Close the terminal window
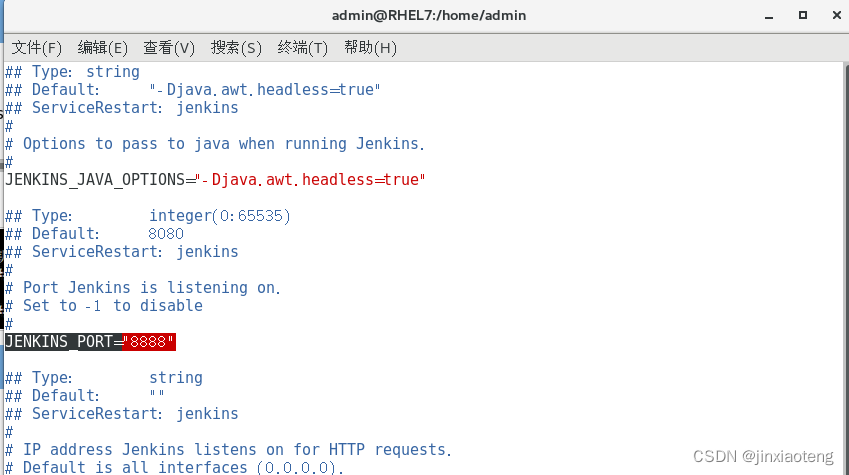 click(x=837, y=15)
